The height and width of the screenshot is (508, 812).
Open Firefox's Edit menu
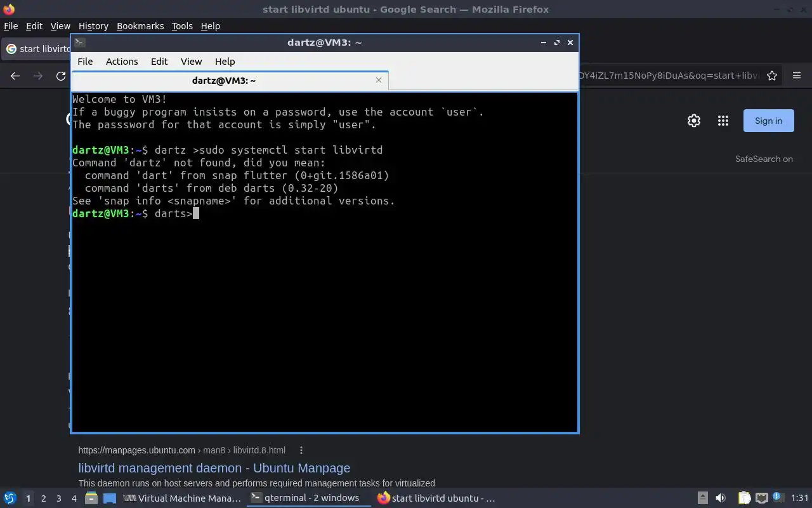pyautogui.click(x=34, y=26)
